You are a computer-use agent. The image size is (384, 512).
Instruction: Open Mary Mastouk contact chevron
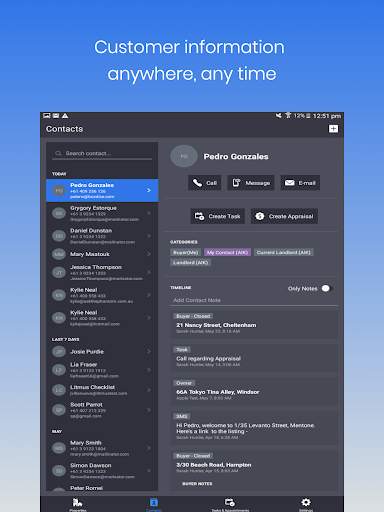(149, 254)
